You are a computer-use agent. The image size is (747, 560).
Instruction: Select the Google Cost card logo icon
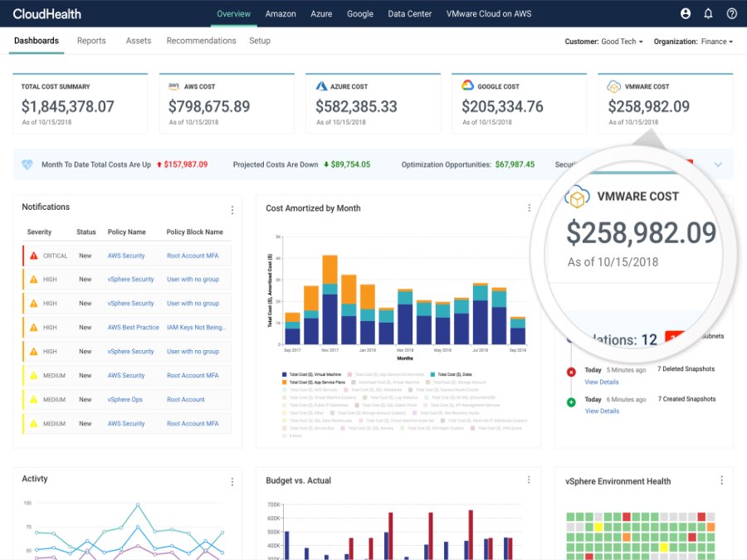click(x=466, y=85)
